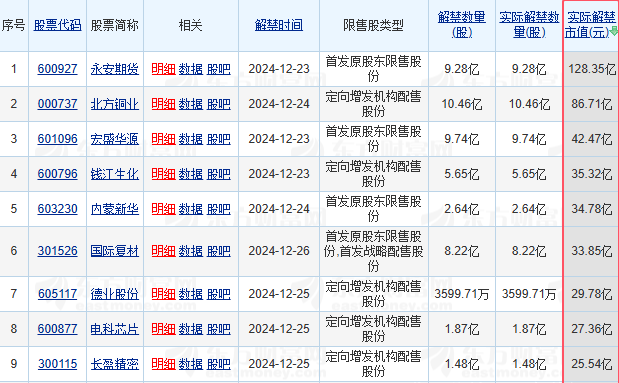The width and height of the screenshot is (619, 383).
Task: Open 股吧 for 德业股份 row
Action: pos(219,294)
